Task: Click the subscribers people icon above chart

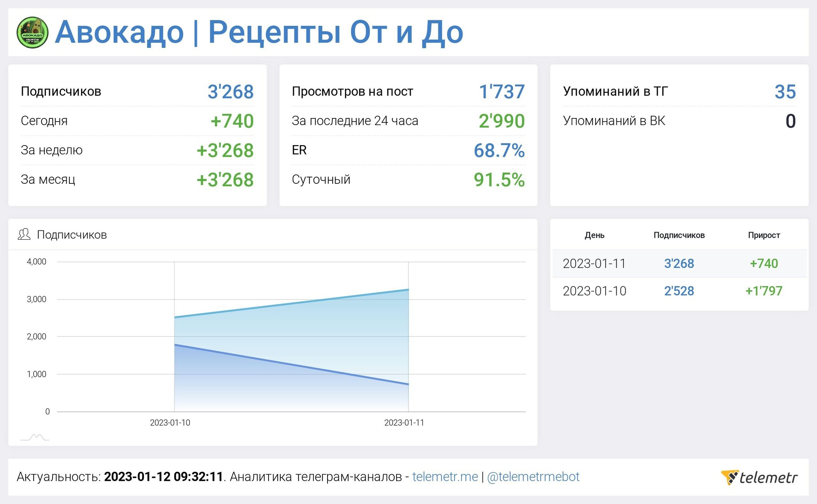Action: click(x=24, y=234)
